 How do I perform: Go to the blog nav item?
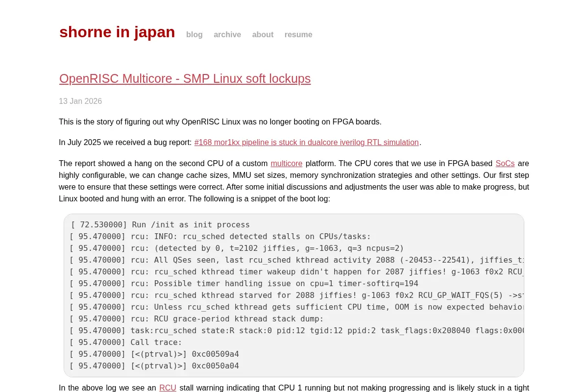pos(195,35)
